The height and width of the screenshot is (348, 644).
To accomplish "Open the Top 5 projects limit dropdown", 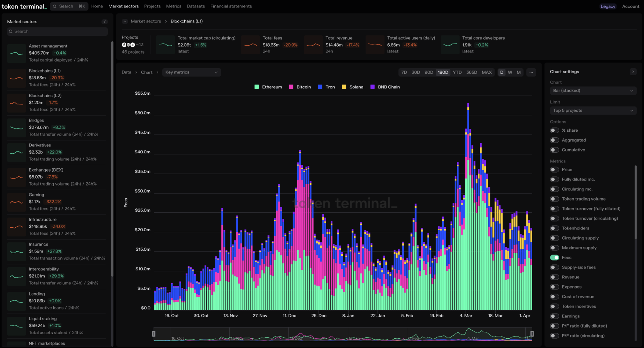I will [593, 110].
